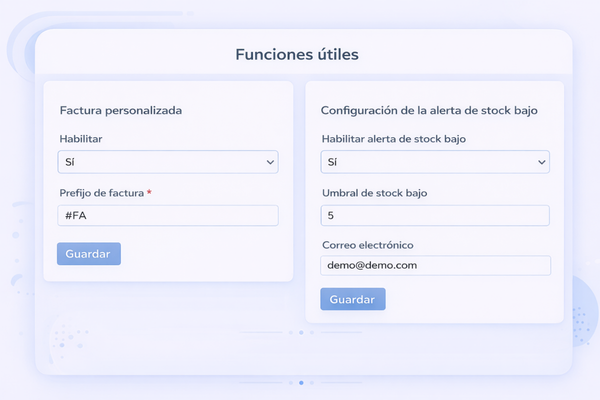Image resolution: width=600 pixels, height=400 pixels.
Task: Click Guardar under the stock alert settings
Action: coord(353,299)
